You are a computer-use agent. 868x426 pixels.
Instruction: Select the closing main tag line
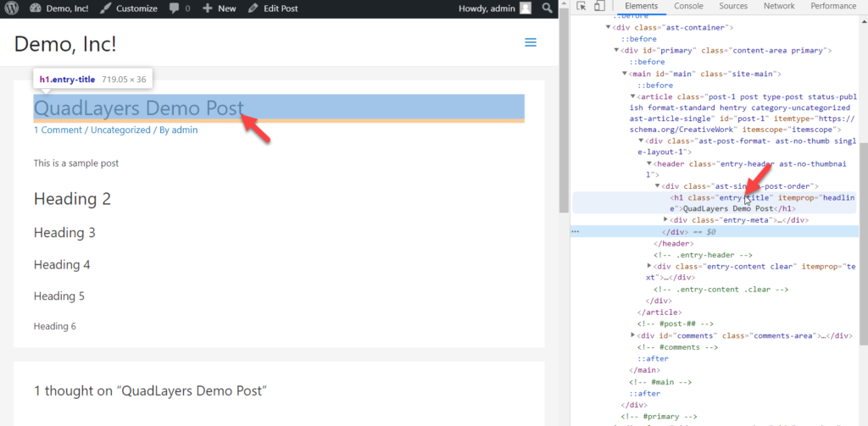pyautogui.click(x=644, y=370)
